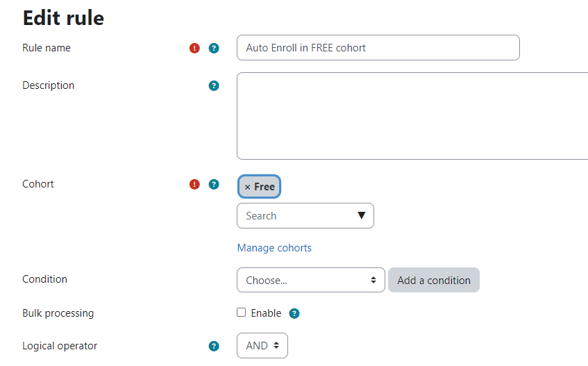Enable the Bulk processing checkbox

click(242, 313)
